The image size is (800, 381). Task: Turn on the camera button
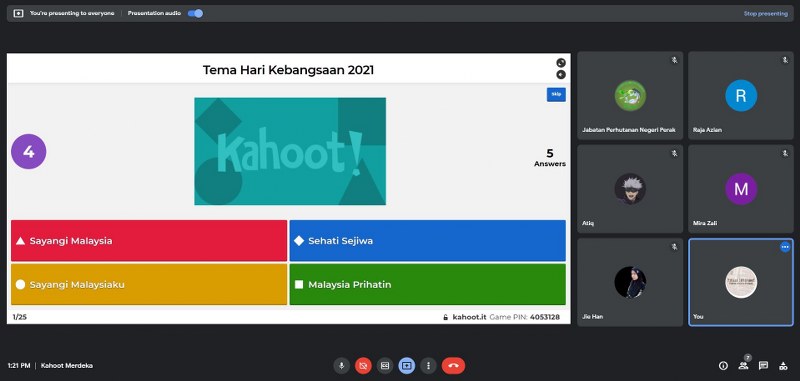click(x=363, y=366)
